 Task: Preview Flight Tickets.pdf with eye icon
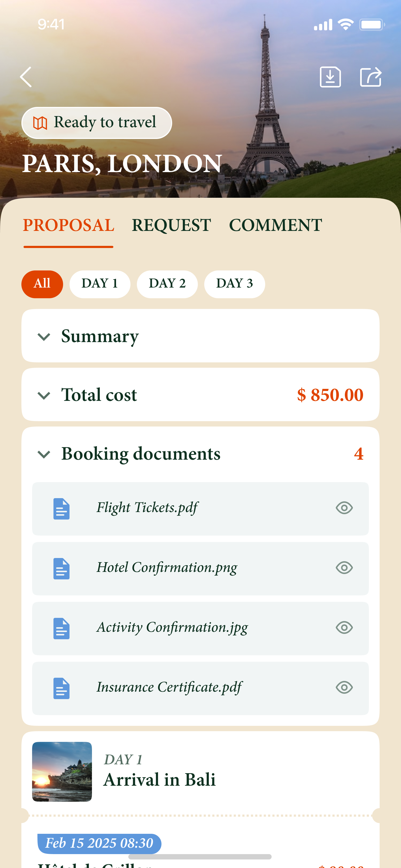[344, 508]
